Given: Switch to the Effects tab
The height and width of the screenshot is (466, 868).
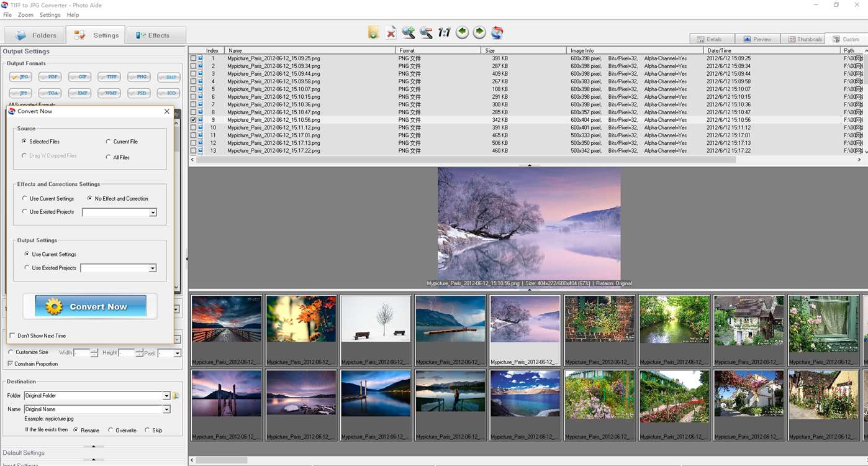Looking at the screenshot, I should click(156, 35).
